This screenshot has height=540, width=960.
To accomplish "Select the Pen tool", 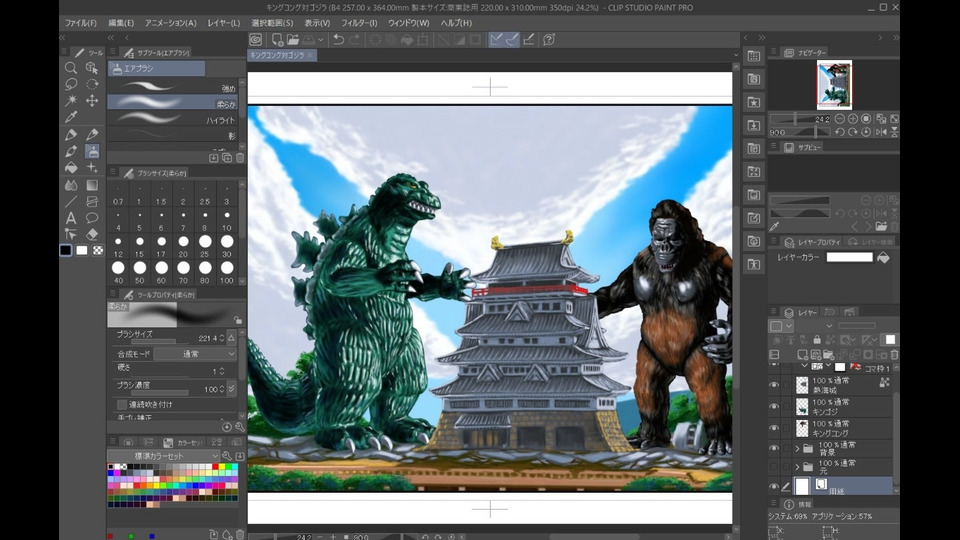I will [71, 134].
